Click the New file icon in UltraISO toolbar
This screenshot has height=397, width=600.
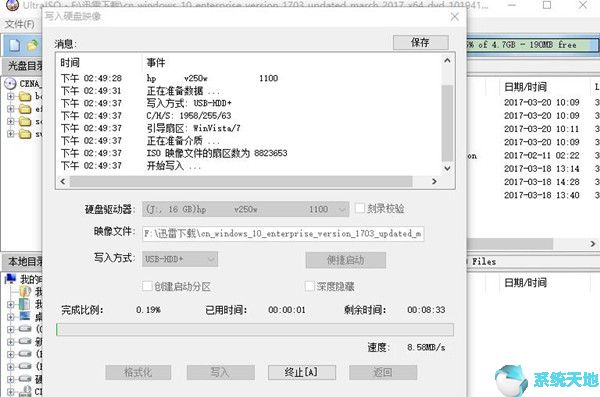click(15, 45)
